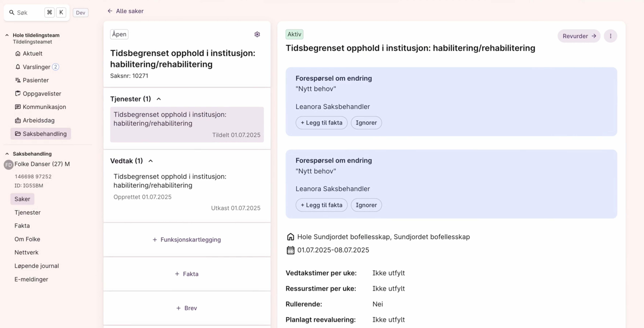644x328 pixels.
Task: Click the settings gear icon on case panel
Action: coord(257,34)
